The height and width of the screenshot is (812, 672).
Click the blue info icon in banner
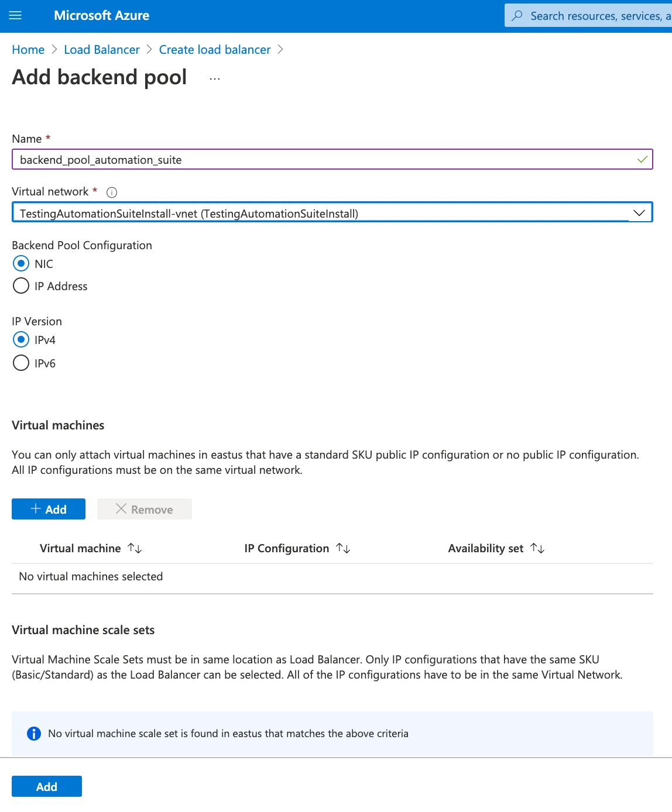tap(34, 734)
